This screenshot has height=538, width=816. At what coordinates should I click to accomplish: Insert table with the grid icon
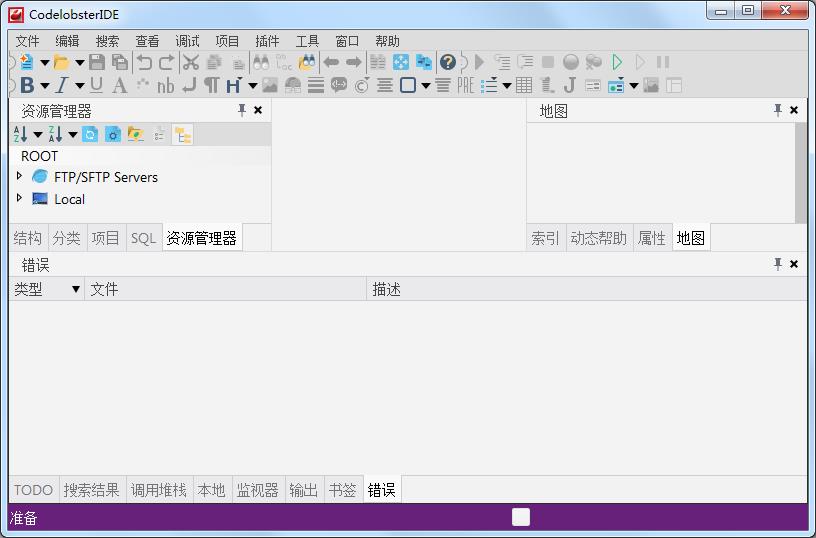(x=524, y=85)
